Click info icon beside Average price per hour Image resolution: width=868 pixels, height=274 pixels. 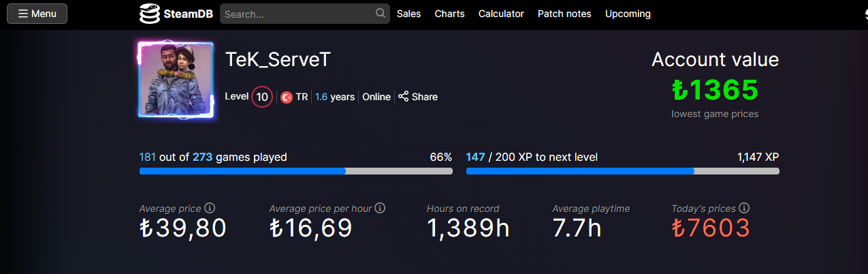click(380, 208)
